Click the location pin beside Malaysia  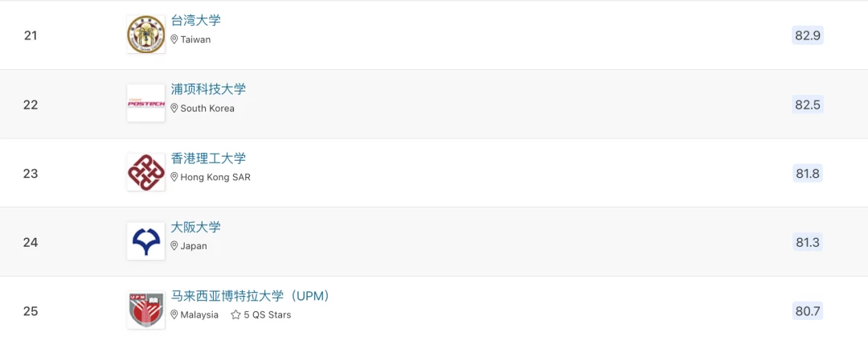tap(174, 314)
